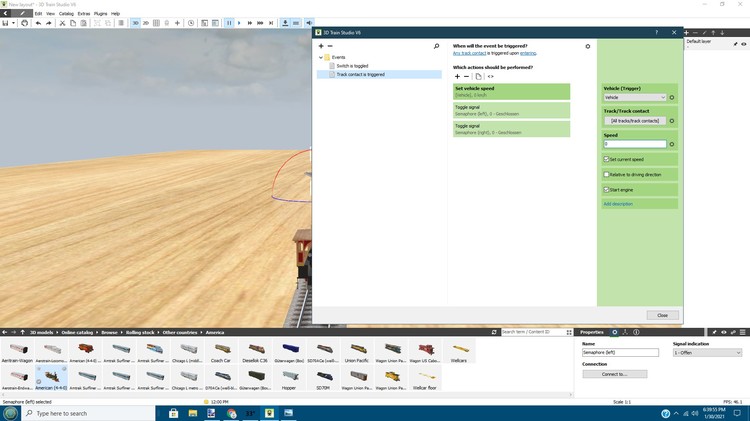Toggle the Set current speed checkbox
The image size is (750, 421).
(x=607, y=159)
